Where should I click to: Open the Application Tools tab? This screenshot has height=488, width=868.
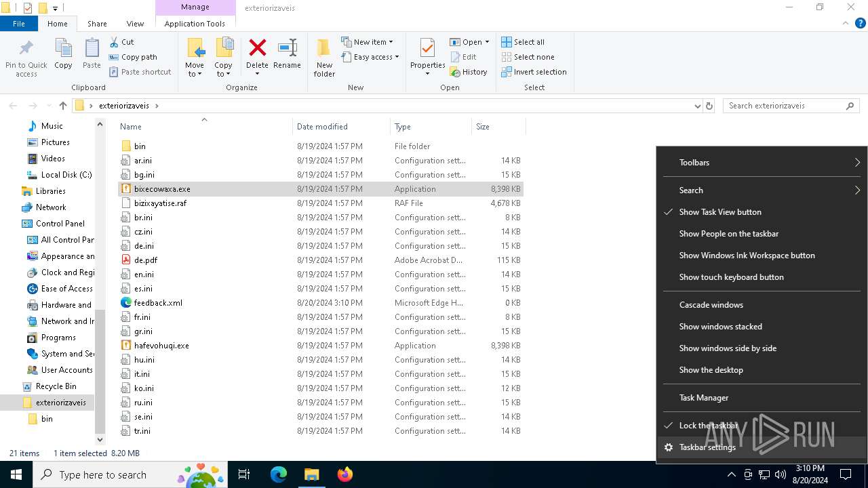click(x=195, y=24)
